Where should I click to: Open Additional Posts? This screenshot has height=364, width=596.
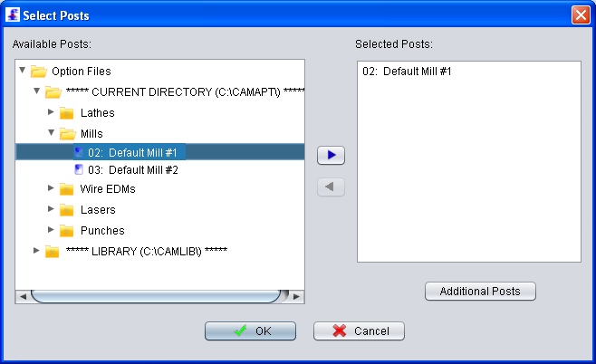480,291
